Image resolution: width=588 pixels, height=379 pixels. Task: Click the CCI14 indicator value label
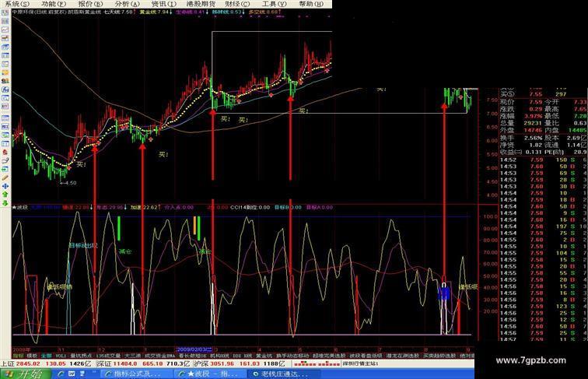coord(250,207)
